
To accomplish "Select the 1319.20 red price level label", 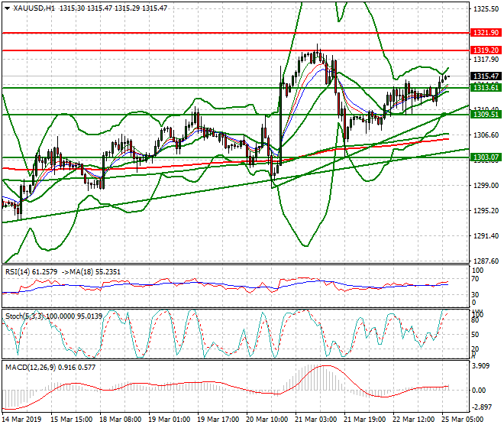I will pyautogui.click(x=486, y=50).
